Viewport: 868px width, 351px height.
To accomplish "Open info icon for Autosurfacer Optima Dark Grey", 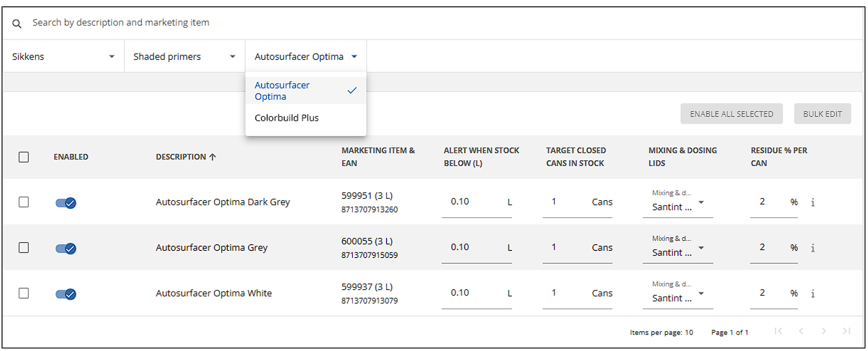I will [x=813, y=203].
